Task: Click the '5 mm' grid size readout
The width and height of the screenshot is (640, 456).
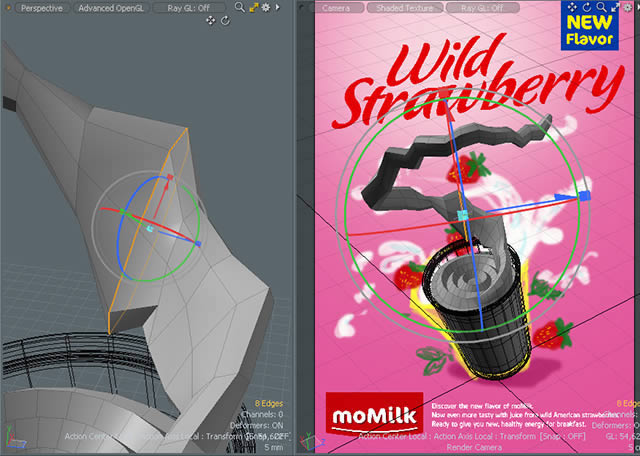Action: tap(273, 447)
